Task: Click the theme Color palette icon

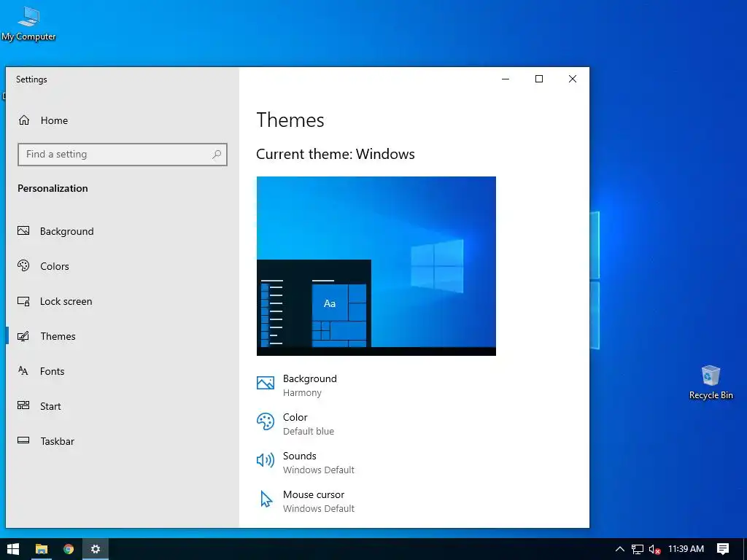Action: click(266, 422)
